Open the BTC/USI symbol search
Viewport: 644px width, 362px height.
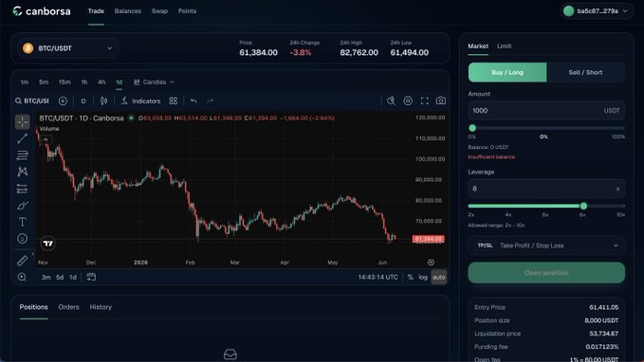click(x=32, y=101)
